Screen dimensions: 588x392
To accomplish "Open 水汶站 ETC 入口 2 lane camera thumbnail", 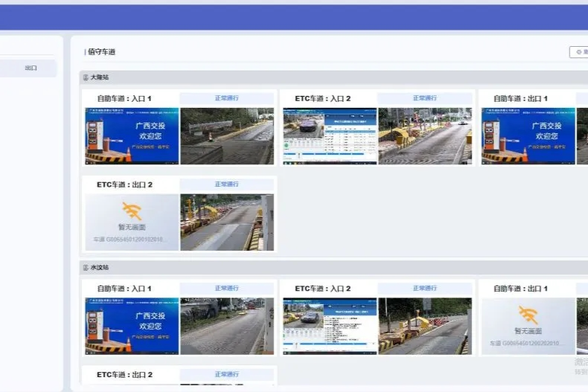I will pos(425,326).
